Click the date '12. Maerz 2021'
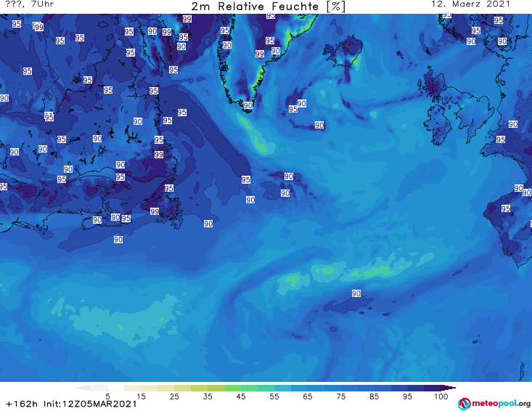This screenshot has height=411, width=532. tap(470, 4)
